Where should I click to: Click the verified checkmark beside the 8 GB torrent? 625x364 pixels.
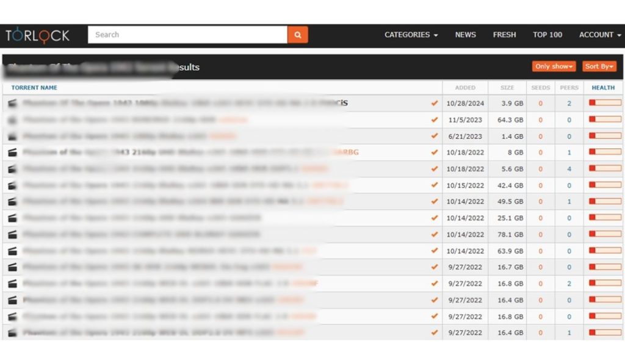[x=435, y=152]
